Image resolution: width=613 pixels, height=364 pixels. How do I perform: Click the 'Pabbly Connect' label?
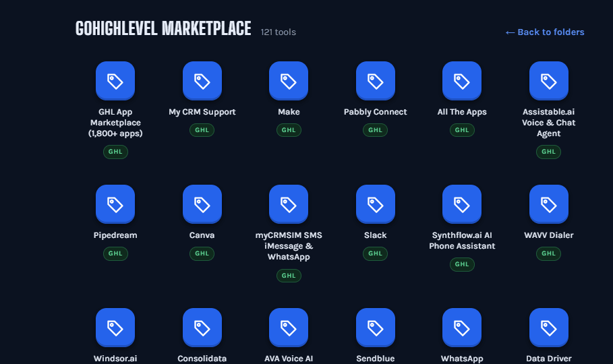376,112
